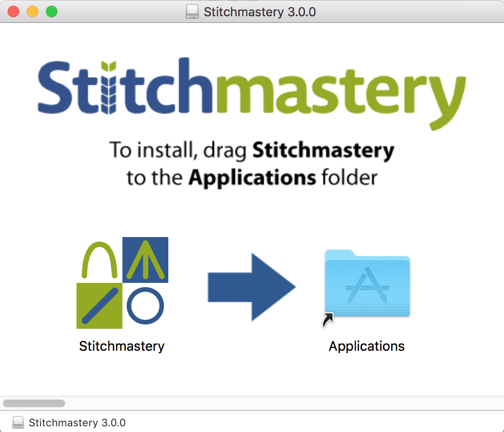This screenshot has height=432, width=504.
Task: Click the disk icon in the bottom path bar
Action: pos(18,422)
